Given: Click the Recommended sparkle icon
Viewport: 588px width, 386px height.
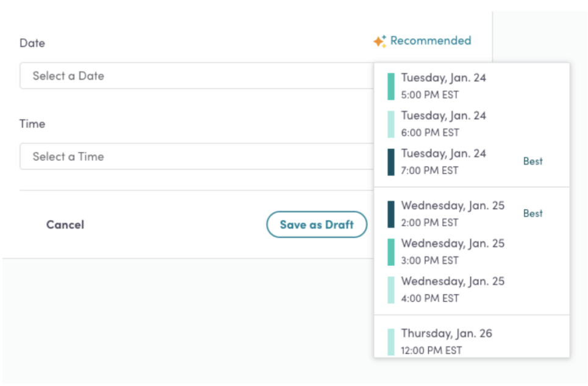Looking at the screenshot, I should 379,41.
